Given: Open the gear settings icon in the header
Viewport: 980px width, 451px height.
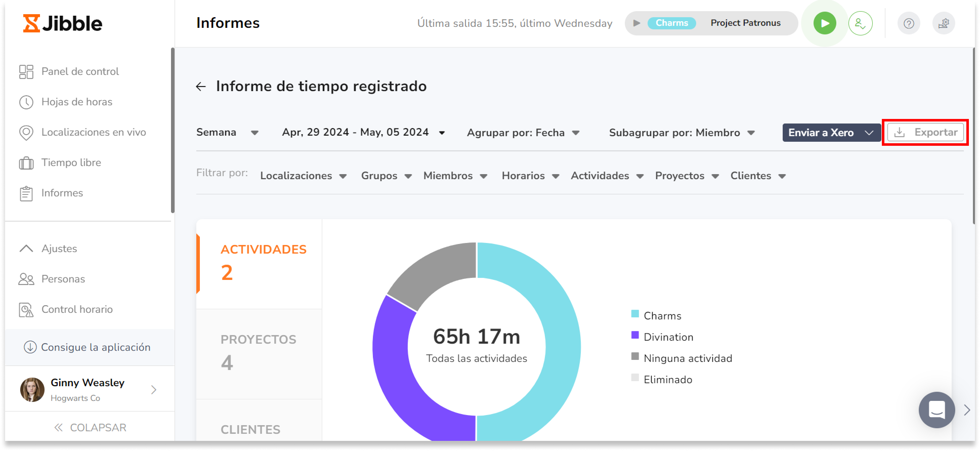Looking at the screenshot, I should pyautogui.click(x=944, y=24).
